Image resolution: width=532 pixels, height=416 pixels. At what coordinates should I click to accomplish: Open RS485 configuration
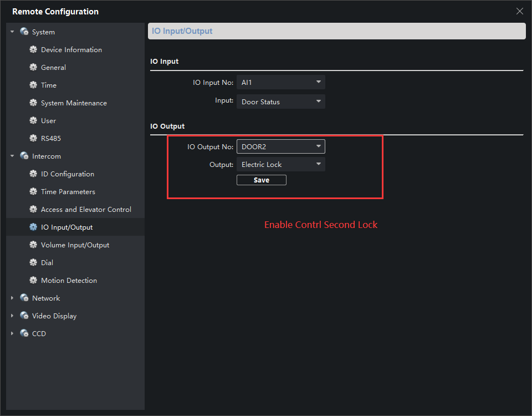[51, 138]
